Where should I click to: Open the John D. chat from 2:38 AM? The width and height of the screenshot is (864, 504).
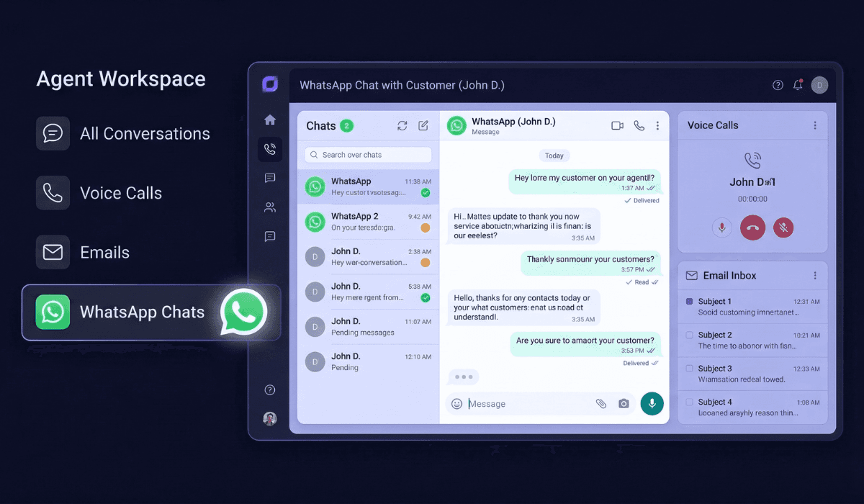pyautogui.click(x=368, y=256)
